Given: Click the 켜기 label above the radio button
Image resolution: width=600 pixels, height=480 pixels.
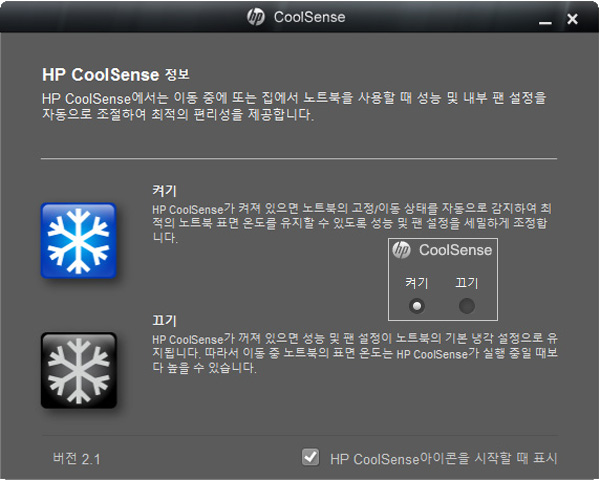Looking at the screenshot, I should 416,283.
